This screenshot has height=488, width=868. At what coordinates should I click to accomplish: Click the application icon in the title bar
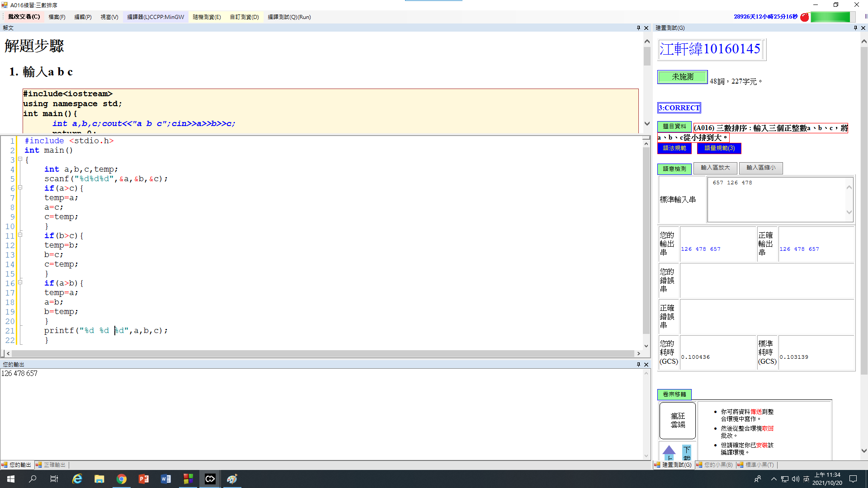tap(4, 5)
